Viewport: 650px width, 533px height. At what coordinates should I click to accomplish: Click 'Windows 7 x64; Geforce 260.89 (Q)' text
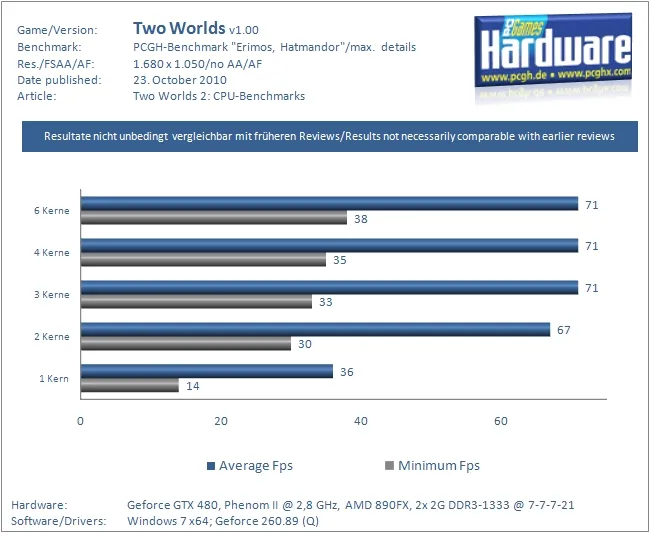click(223, 521)
